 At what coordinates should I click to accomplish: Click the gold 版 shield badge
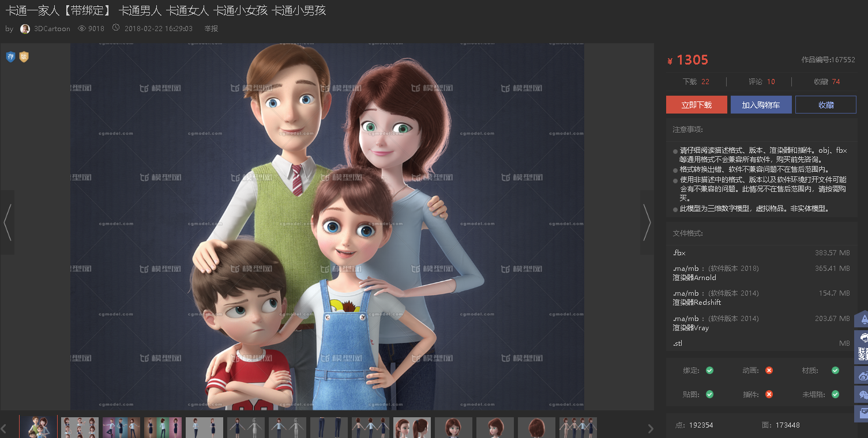[24, 57]
